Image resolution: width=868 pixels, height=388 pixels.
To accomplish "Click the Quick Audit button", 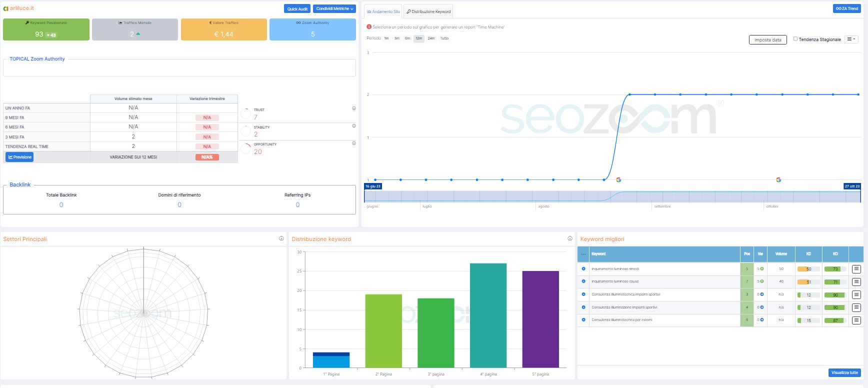I will click(297, 9).
